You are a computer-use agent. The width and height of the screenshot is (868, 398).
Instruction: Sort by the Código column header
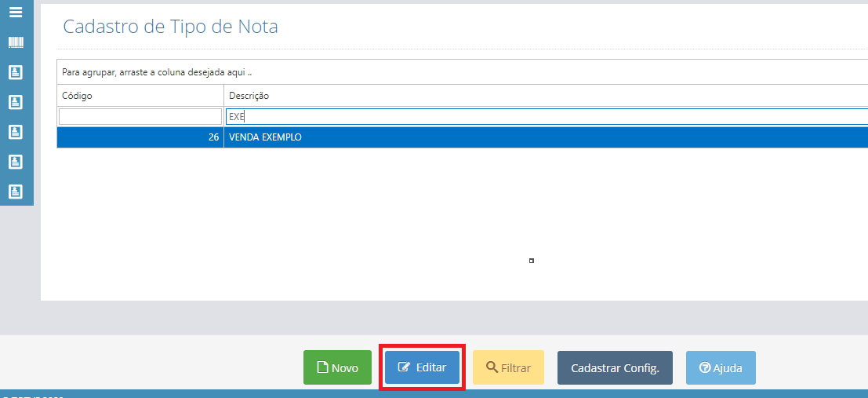[x=140, y=95]
